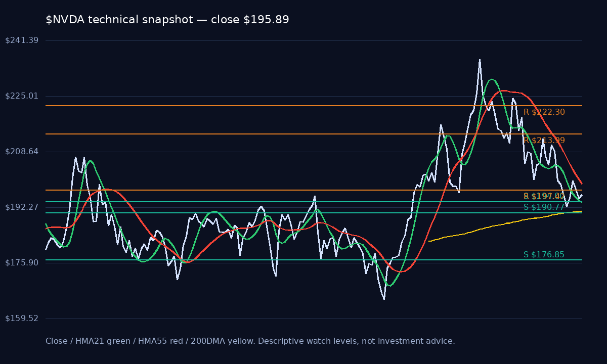Click the footer caption about HMA21 and HMA55
This screenshot has height=364, width=607.
point(250,341)
